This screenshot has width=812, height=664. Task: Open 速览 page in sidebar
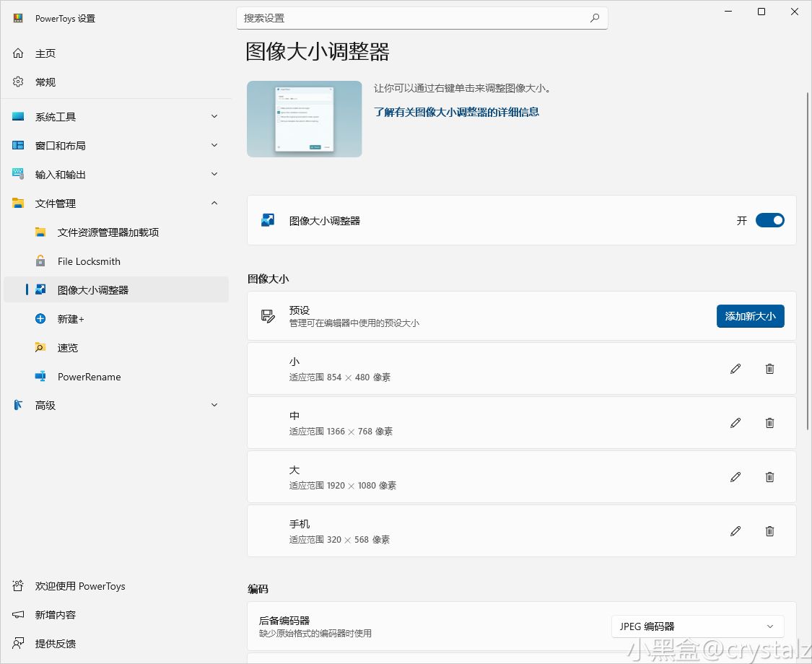[x=116, y=348]
